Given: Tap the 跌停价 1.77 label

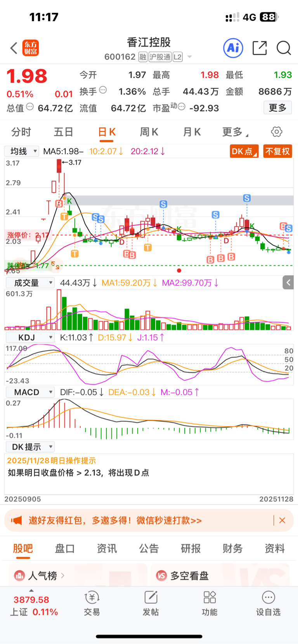Looking at the screenshot, I should tap(28, 265).
